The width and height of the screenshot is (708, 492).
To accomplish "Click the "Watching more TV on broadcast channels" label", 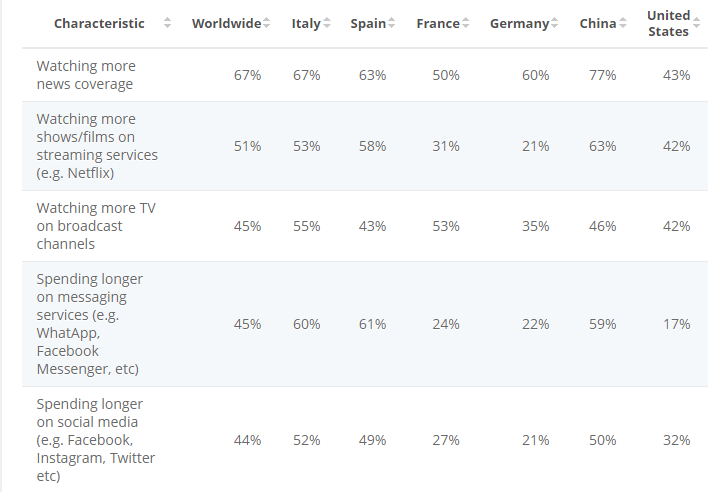I will click(x=96, y=226).
